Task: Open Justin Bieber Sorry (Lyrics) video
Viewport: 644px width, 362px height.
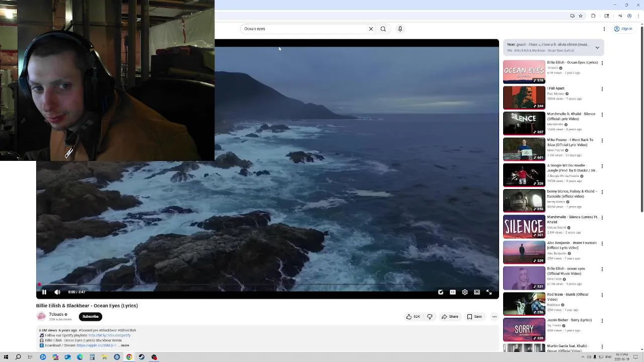Action: [x=524, y=329]
